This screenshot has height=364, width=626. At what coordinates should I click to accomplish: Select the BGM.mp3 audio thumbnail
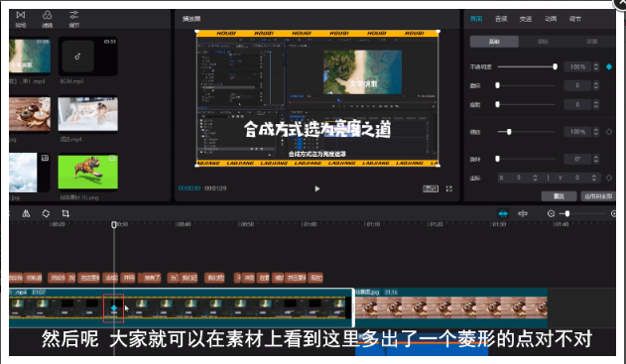coord(88,56)
